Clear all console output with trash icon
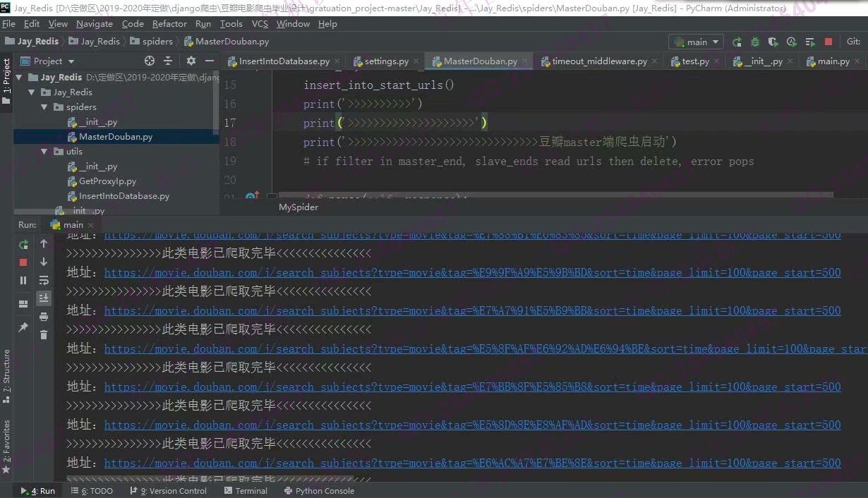The image size is (868, 498). (44, 335)
